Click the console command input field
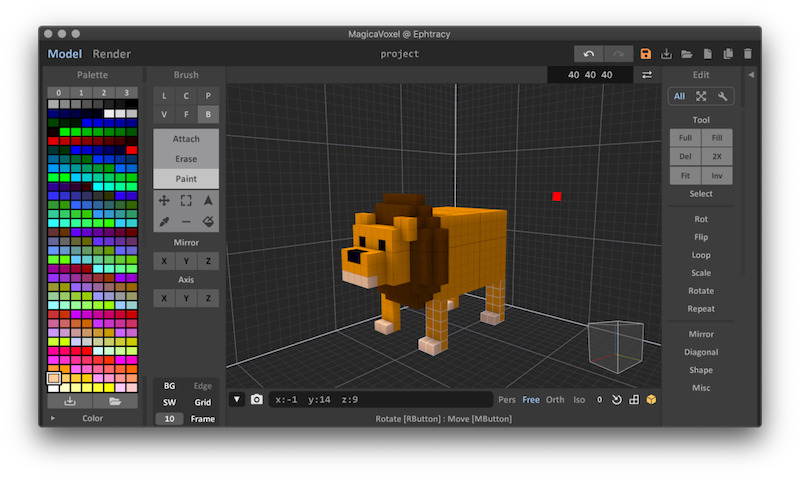 pyautogui.click(x=381, y=399)
